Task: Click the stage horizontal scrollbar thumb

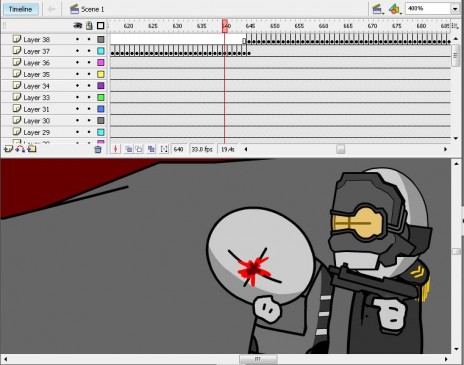Action: [x=258, y=359]
